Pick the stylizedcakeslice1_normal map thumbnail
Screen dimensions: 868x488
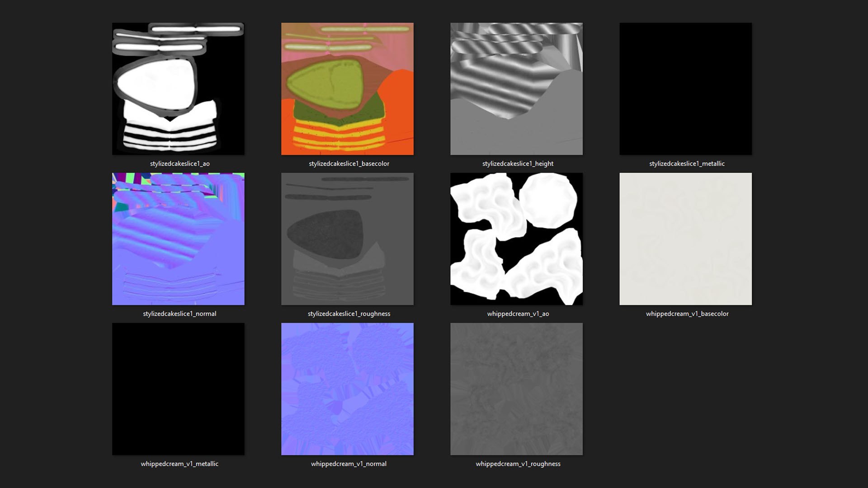[x=178, y=239]
